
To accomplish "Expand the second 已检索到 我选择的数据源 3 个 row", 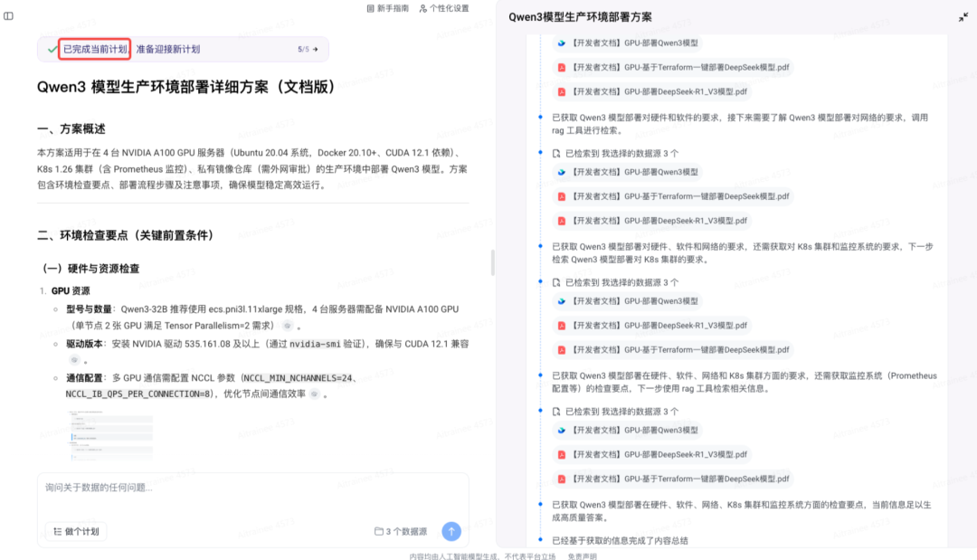I will (616, 282).
